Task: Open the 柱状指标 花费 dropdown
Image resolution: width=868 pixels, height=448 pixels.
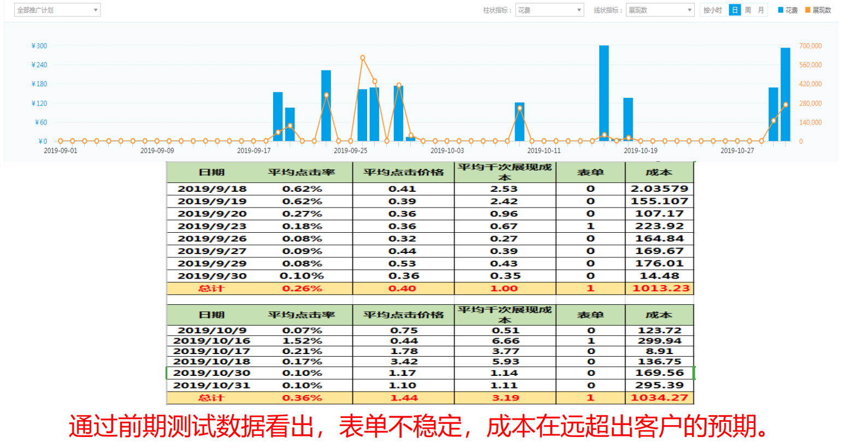Action: tap(550, 10)
